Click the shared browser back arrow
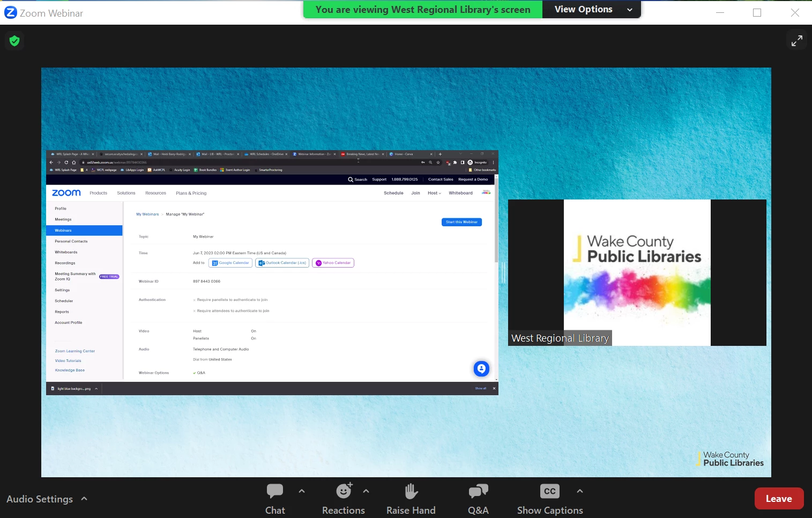 51,162
